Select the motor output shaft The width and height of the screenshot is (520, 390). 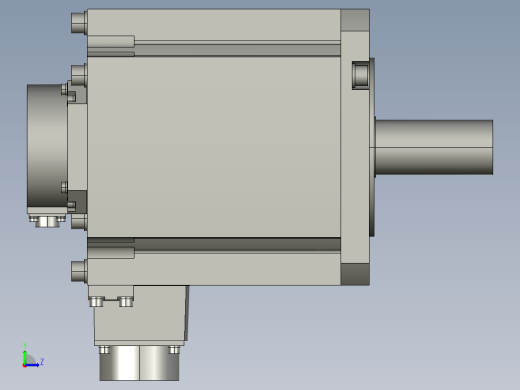click(x=434, y=147)
